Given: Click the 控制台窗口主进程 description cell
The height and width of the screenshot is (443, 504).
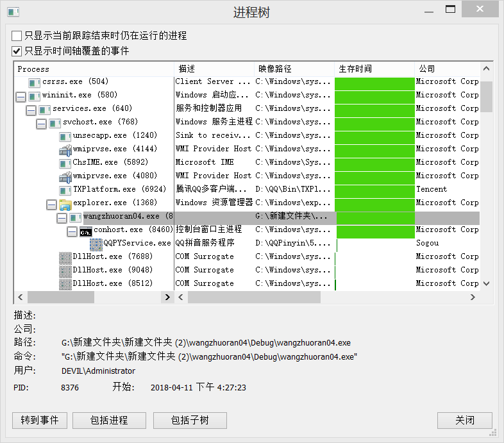Looking at the screenshot, I should (x=208, y=230).
